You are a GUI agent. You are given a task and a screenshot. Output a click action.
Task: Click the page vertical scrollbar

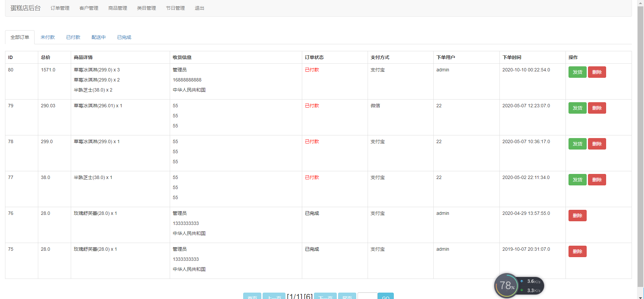point(641,146)
